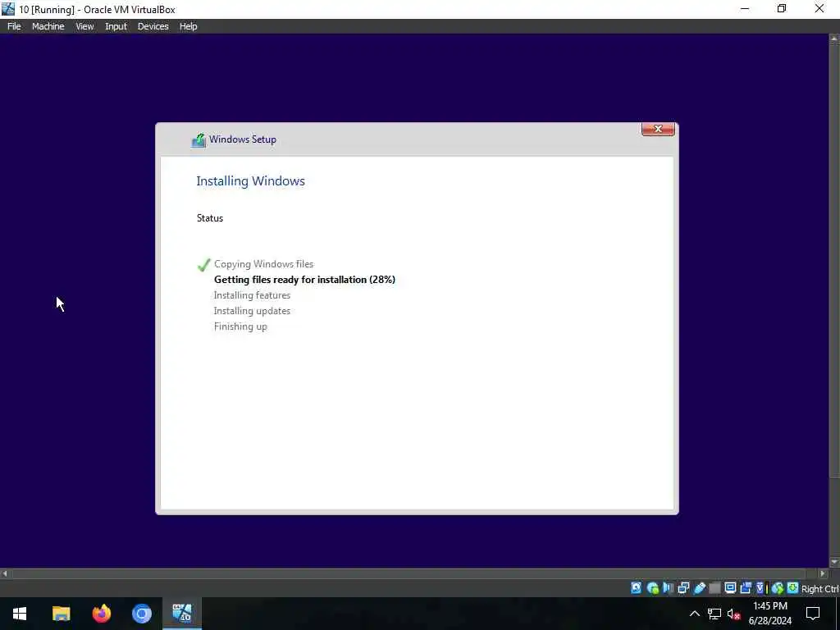Launch Firefox from the taskbar

pos(101,614)
